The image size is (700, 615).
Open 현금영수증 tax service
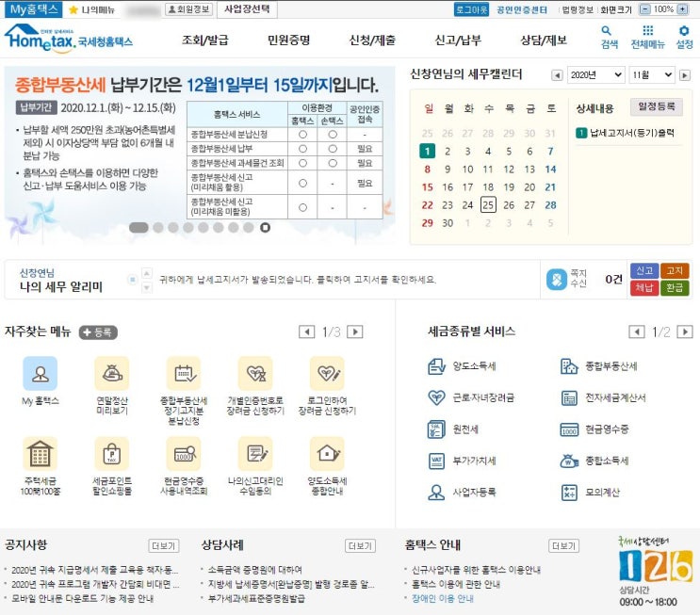point(594,429)
